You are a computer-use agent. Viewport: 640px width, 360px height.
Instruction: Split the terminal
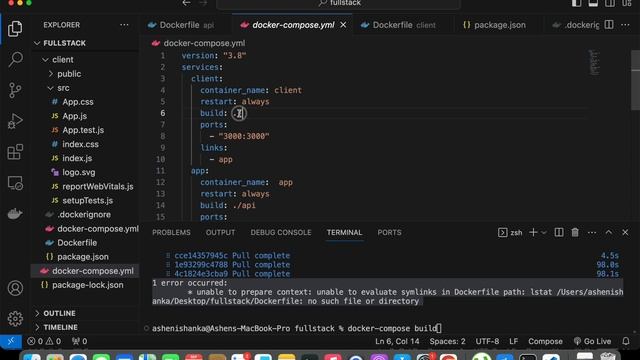[559, 232]
